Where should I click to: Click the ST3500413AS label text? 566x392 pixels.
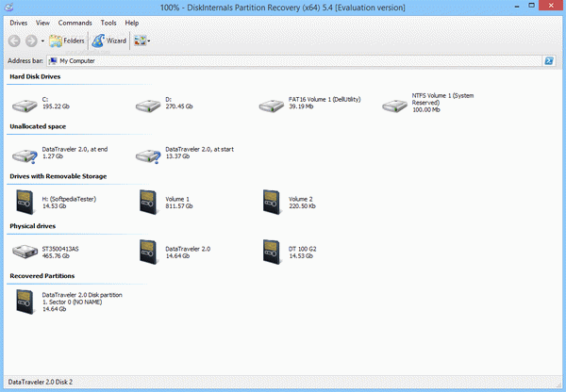(x=60, y=249)
